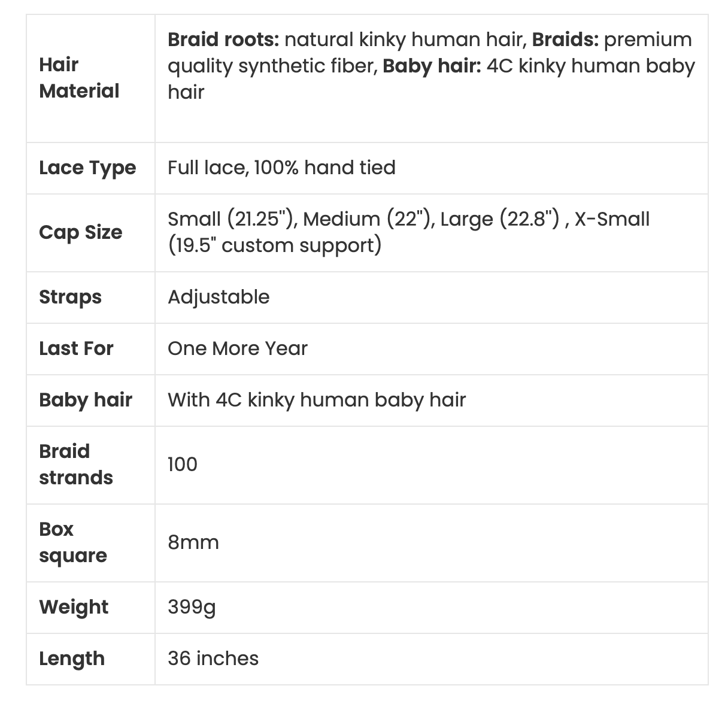Screen dimensions: 728x704
Task: Select the 8mm value cell
Action: click(193, 542)
